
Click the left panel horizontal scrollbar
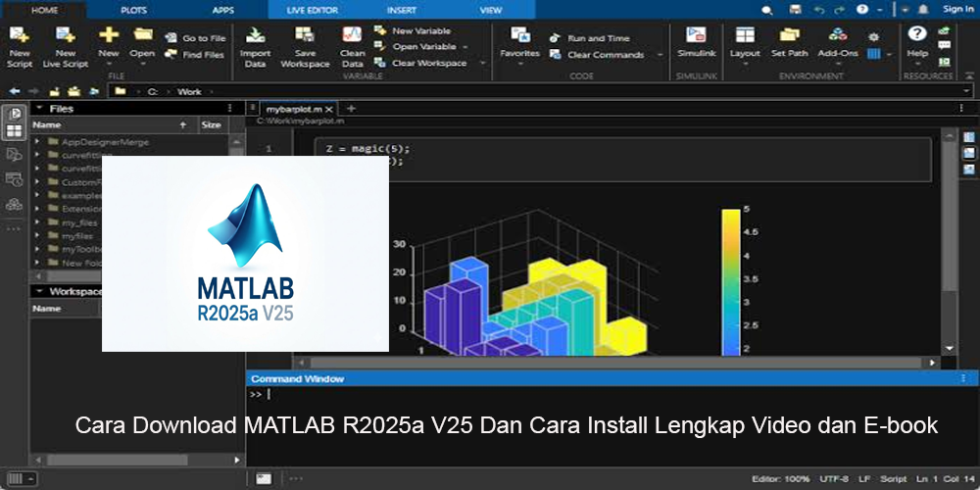(118, 460)
